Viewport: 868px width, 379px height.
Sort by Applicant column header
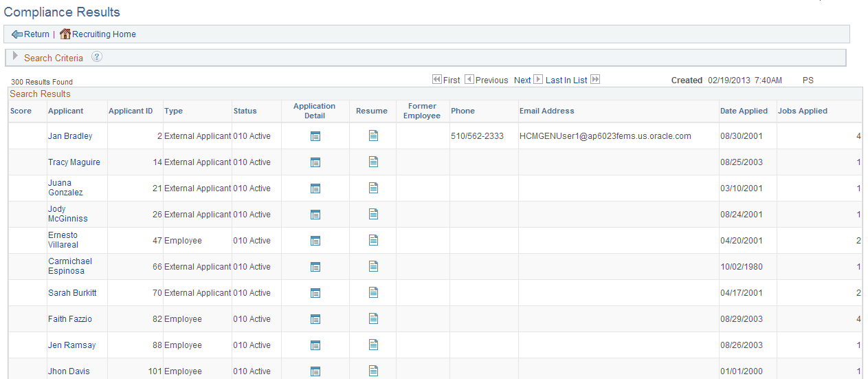pyautogui.click(x=65, y=111)
